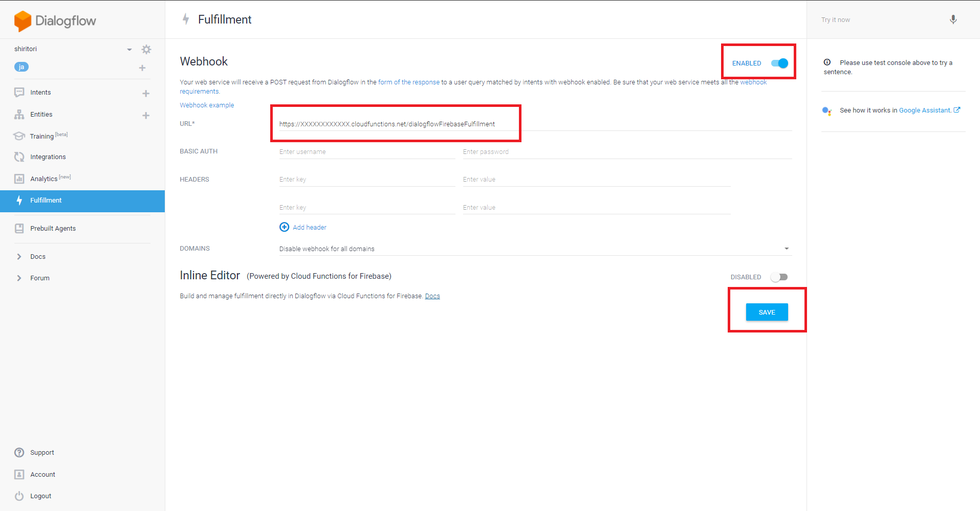Add a new intent with plus icon
980x511 pixels.
pos(146,94)
